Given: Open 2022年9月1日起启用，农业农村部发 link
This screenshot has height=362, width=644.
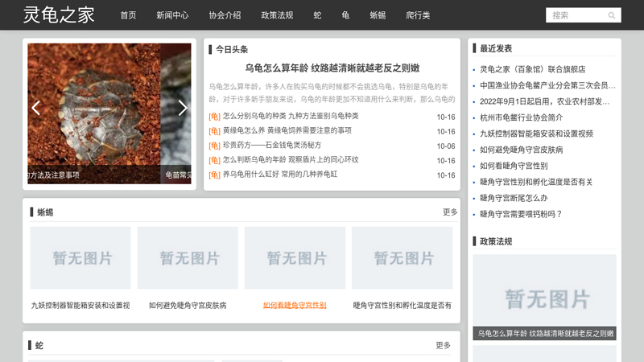Looking at the screenshot, I should coord(545,101).
